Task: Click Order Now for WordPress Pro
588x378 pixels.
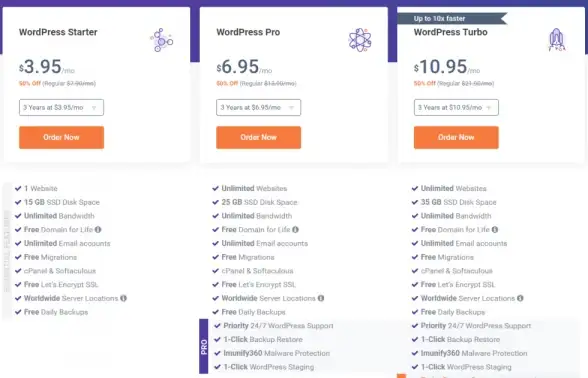Action: 258,137
